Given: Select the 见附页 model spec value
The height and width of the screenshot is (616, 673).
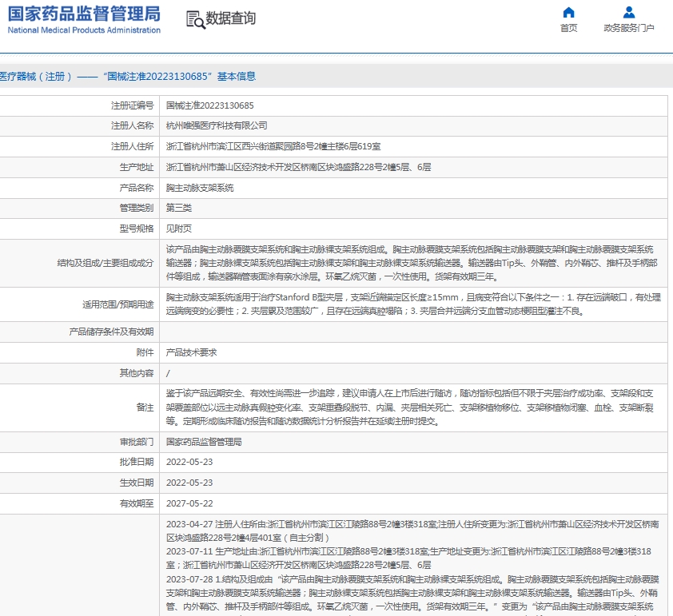Looking at the screenshot, I should (x=179, y=229).
